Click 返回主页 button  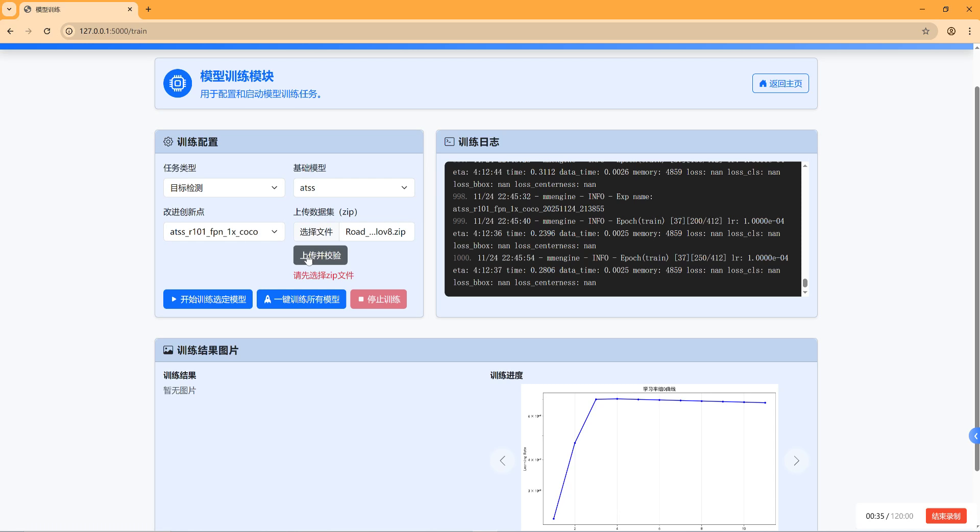click(780, 83)
